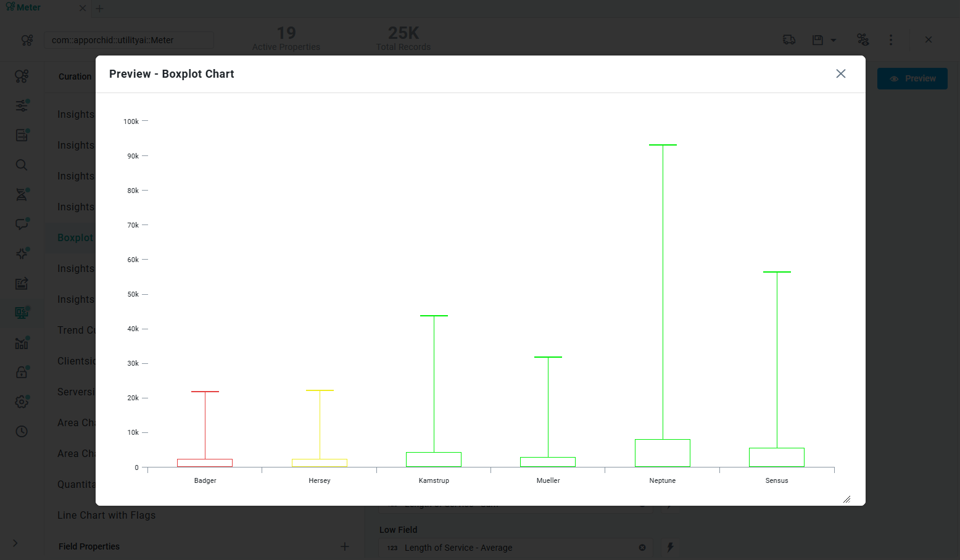
Task: Open the chat bubble icon in sidebar
Action: tap(22, 224)
